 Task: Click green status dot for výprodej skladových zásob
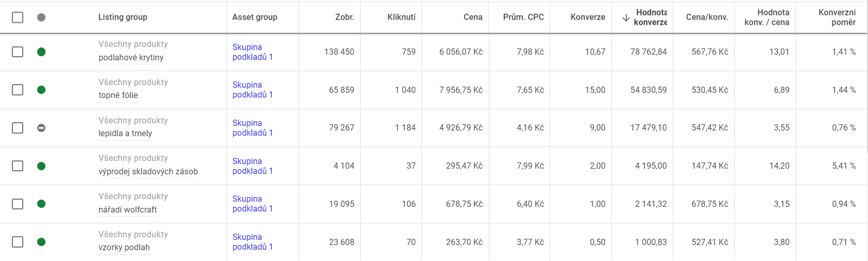41,166
